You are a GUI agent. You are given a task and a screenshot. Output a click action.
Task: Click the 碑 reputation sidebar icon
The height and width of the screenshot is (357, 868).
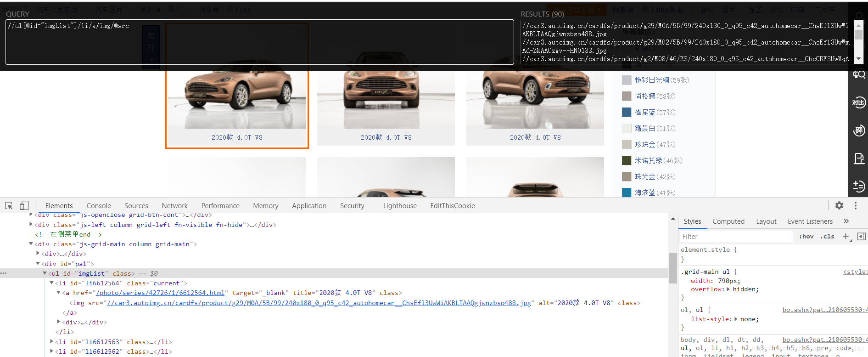click(858, 130)
